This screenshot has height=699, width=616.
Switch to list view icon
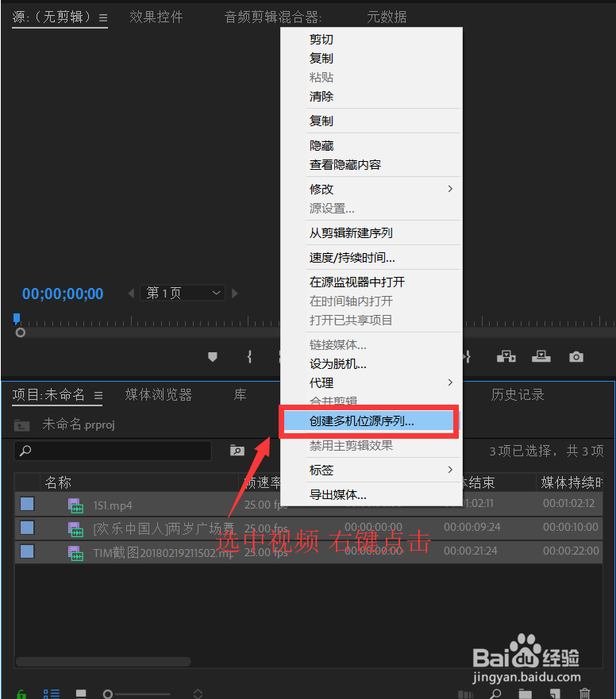(52, 693)
